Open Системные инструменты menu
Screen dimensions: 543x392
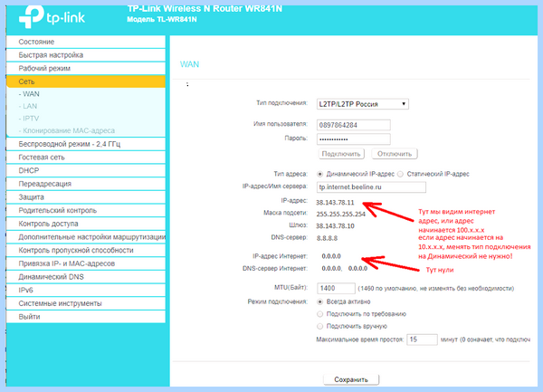click(86, 303)
